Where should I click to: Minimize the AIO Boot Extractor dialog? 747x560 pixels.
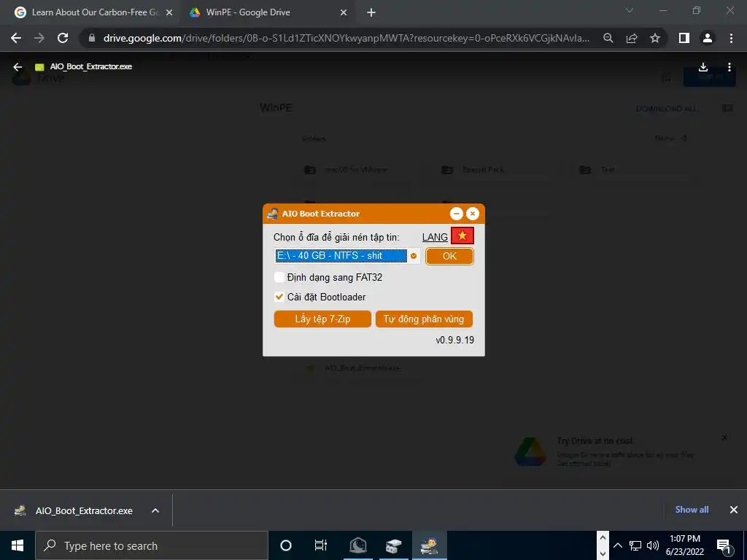point(457,214)
